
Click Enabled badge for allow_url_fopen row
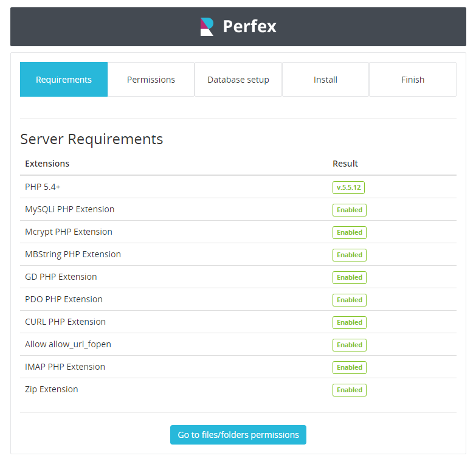click(350, 345)
